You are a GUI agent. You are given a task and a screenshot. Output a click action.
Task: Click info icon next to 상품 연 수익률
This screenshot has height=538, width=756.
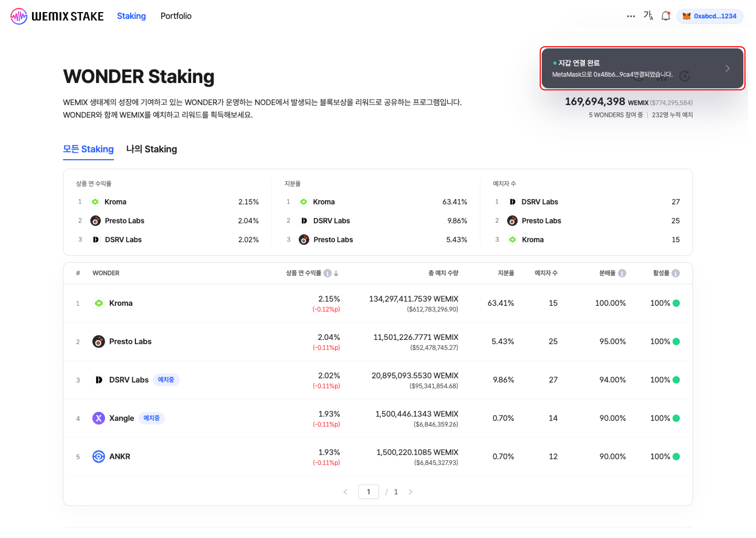coord(327,273)
